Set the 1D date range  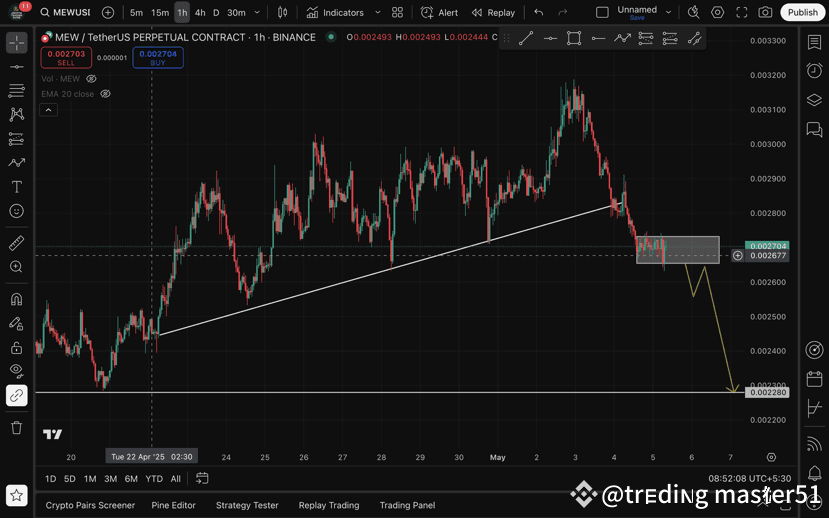click(x=50, y=479)
